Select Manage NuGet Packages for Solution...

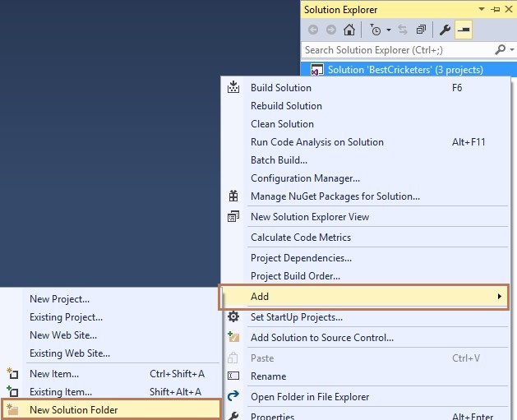[366, 196]
